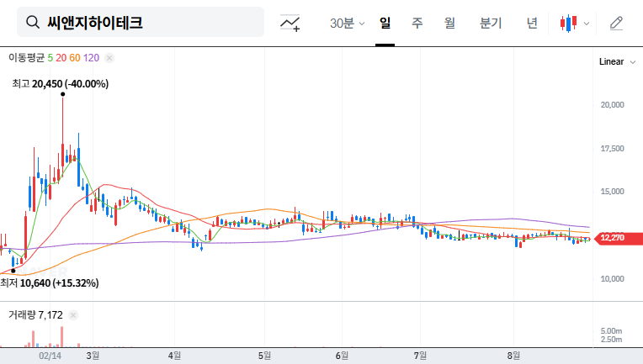
Task: Expand the Linear scale dropdown
Action: click(x=617, y=62)
